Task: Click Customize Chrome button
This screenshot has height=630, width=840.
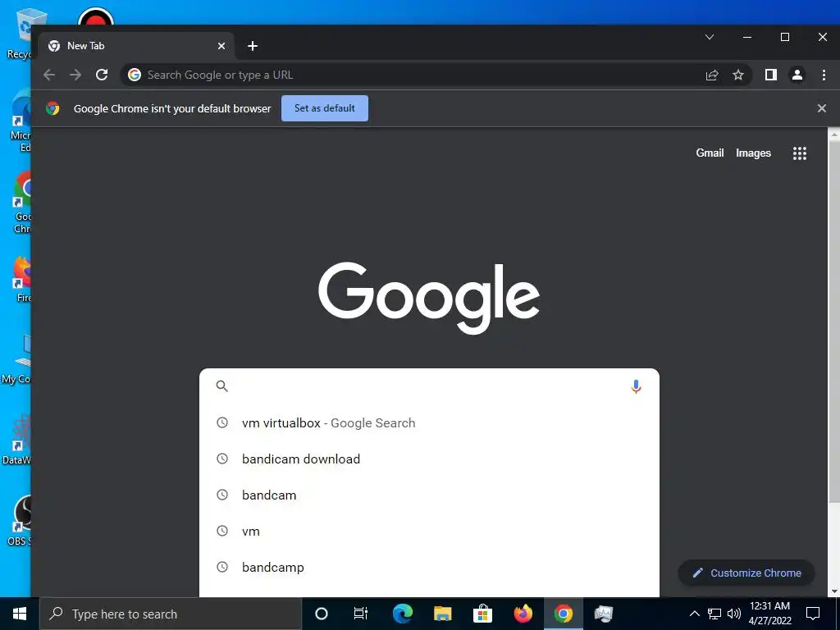Action: tap(746, 573)
